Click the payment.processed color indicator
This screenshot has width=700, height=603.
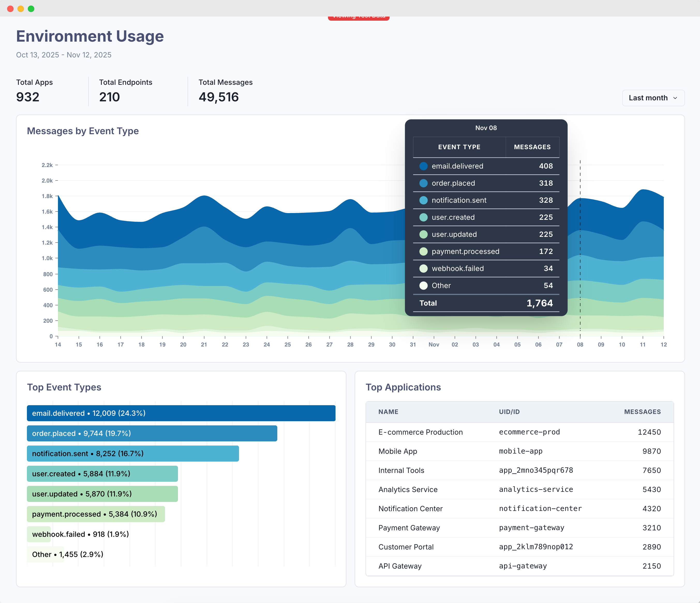point(423,251)
